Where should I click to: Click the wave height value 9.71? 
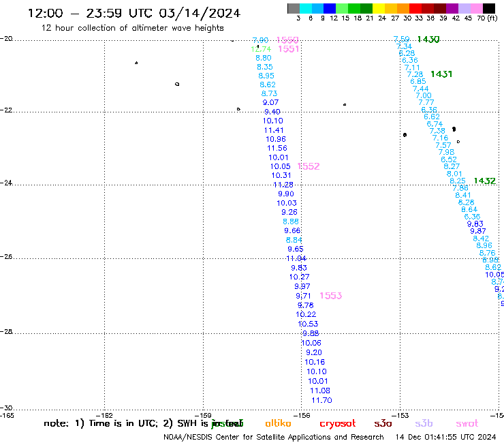click(304, 296)
